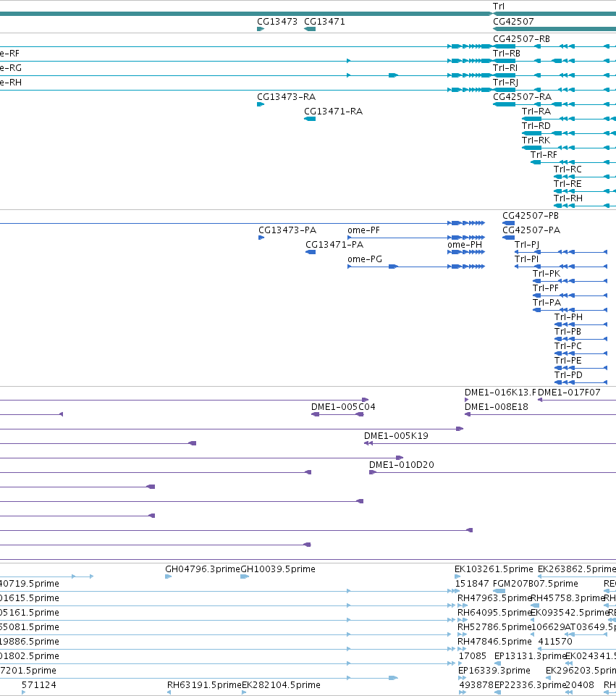Click clone DME1-010D20 label
This screenshot has height=696, width=616.
coord(401,465)
